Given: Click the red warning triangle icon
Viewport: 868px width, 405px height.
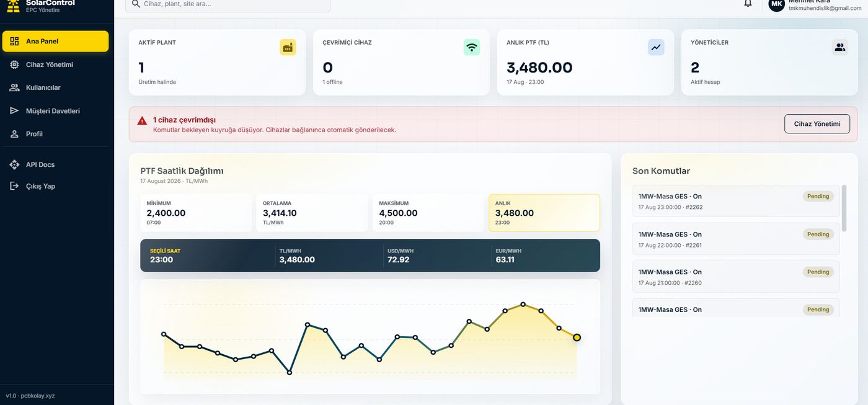Looking at the screenshot, I should click(x=142, y=120).
